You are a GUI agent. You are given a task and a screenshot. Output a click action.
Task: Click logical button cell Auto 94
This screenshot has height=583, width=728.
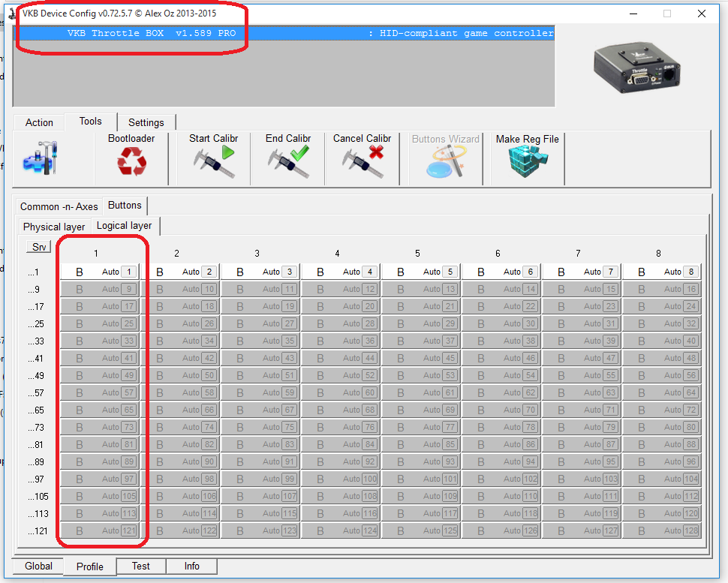click(x=502, y=461)
